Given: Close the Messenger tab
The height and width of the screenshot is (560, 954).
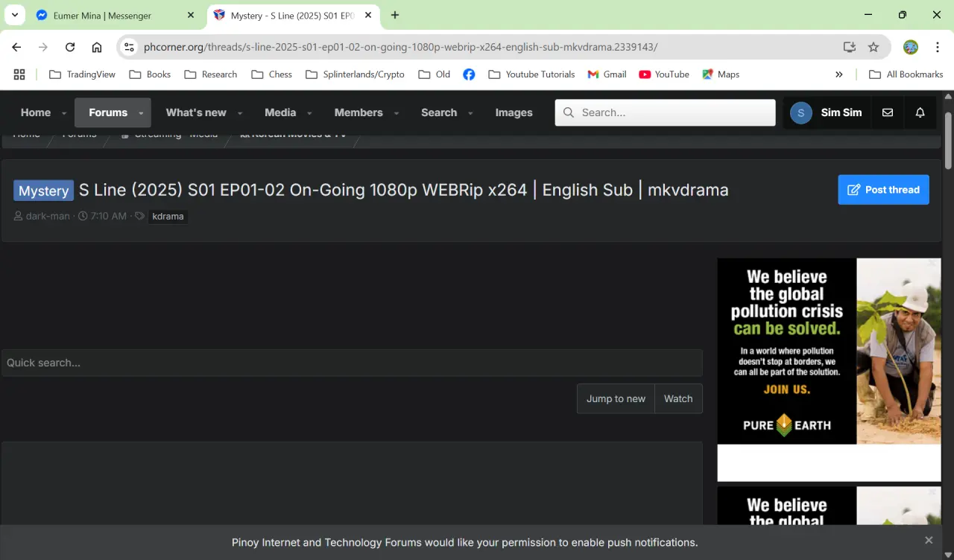Looking at the screenshot, I should pyautogui.click(x=191, y=15).
